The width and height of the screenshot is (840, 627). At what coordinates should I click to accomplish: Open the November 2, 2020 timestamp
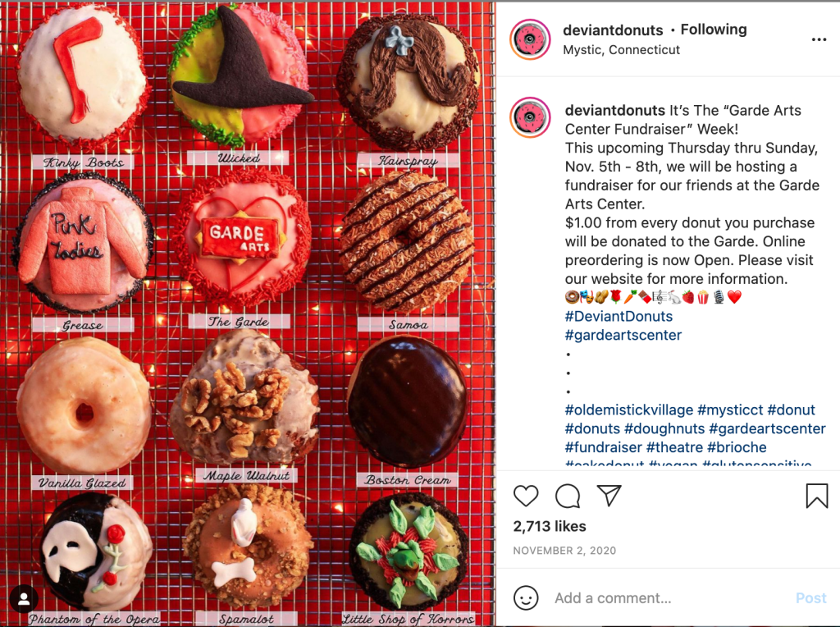[x=564, y=551]
